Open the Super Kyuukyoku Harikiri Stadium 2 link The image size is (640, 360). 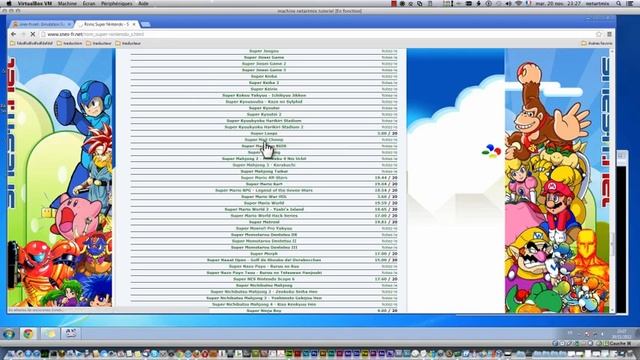coord(264,127)
